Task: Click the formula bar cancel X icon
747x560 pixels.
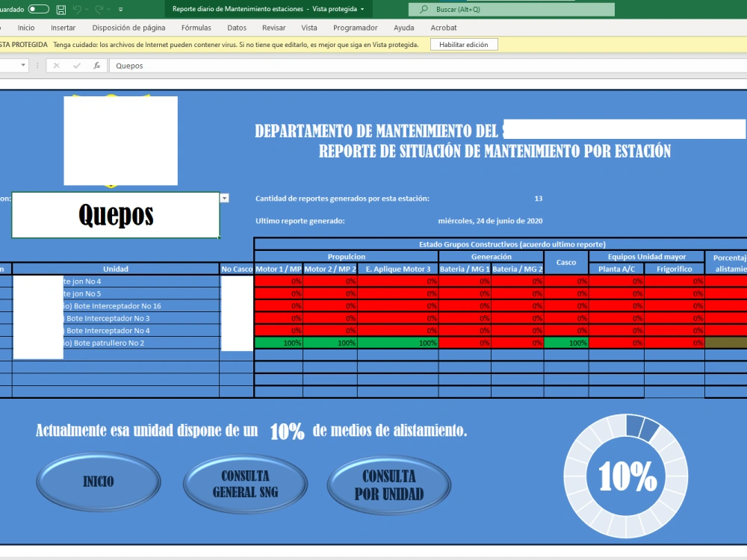Action: tap(56, 65)
